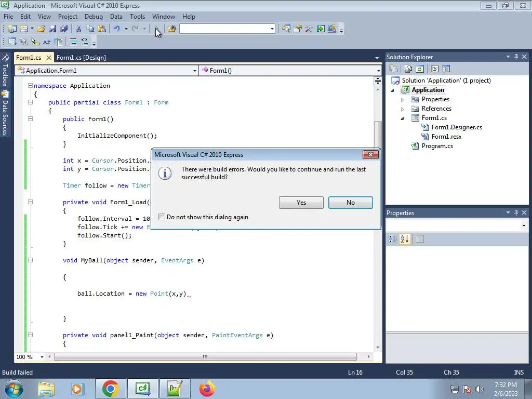
Task: Open the Debug menu
Action: [94, 16]
